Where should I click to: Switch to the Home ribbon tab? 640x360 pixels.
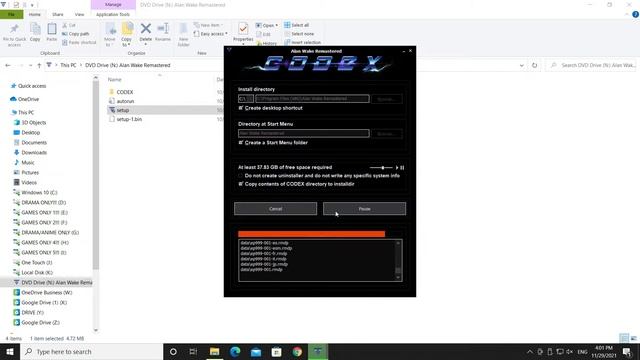(35, 14)
